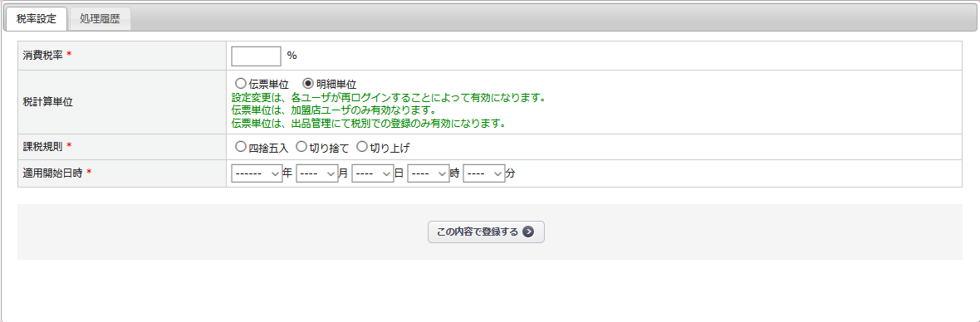Click the green note starting with 設定変更は
The height and width of the screenshot is (322, 980).
[x=389, y=99]
